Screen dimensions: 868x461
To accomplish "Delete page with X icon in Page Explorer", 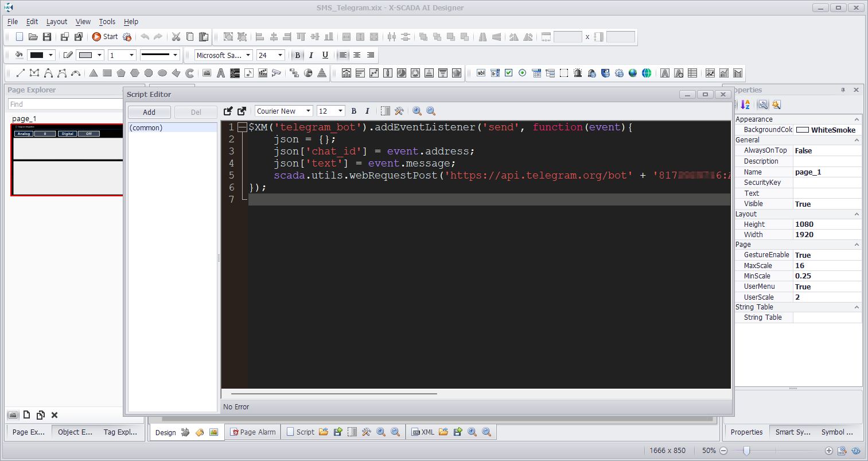I will (55, 415).
